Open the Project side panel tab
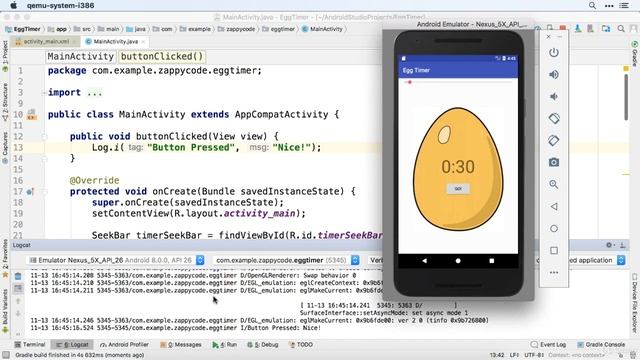The image size is (640, 360). point(5,56)
